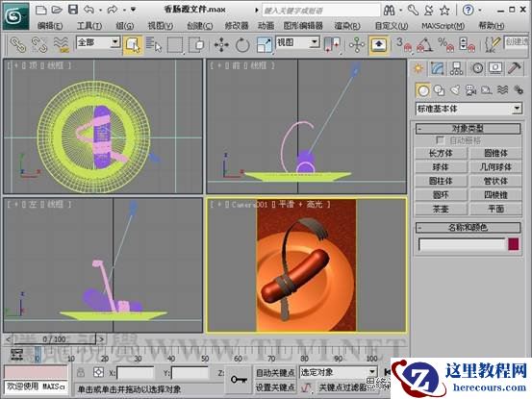Collapse the 名称和颜色 rollout
The width and height of the screenshot is (532, 399).
tap(468, 227)
